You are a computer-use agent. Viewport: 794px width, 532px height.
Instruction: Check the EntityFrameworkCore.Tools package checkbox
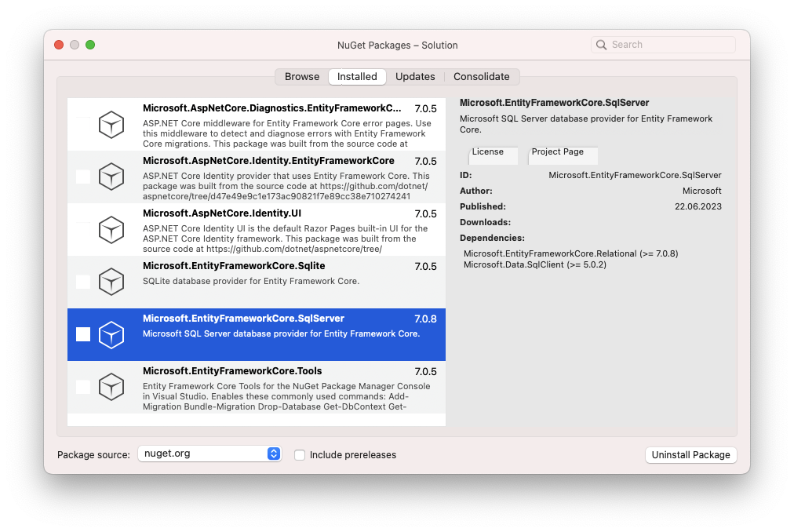click(x=83, y=387)
